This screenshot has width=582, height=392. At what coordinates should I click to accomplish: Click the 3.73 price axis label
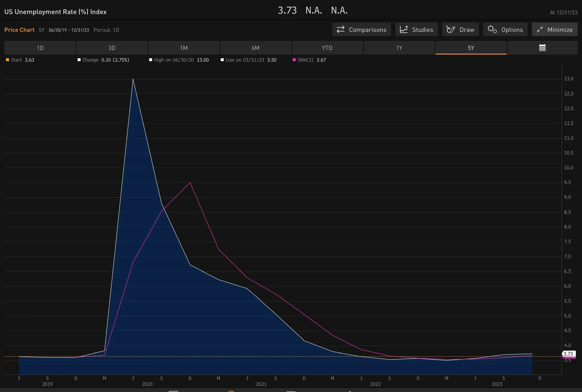568,354
